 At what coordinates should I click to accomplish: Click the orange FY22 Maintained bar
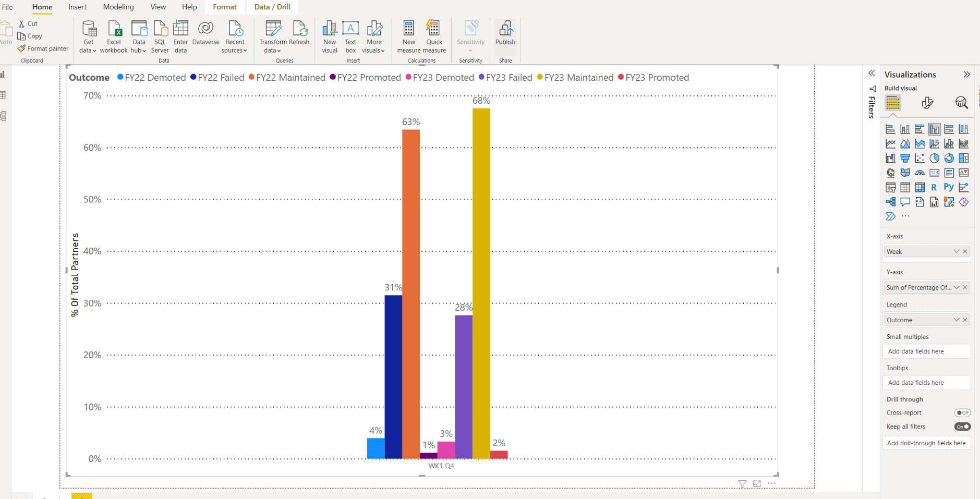click(x=411, y=294)
